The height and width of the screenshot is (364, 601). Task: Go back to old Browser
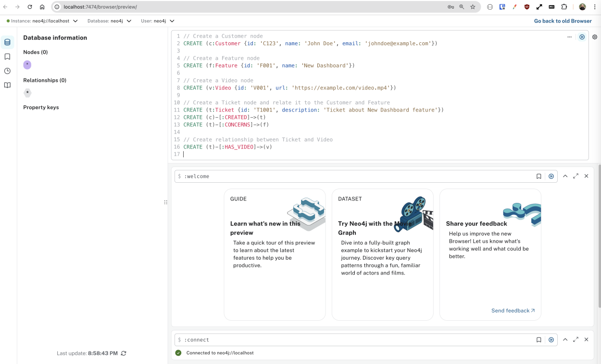(x=563, y=21)
